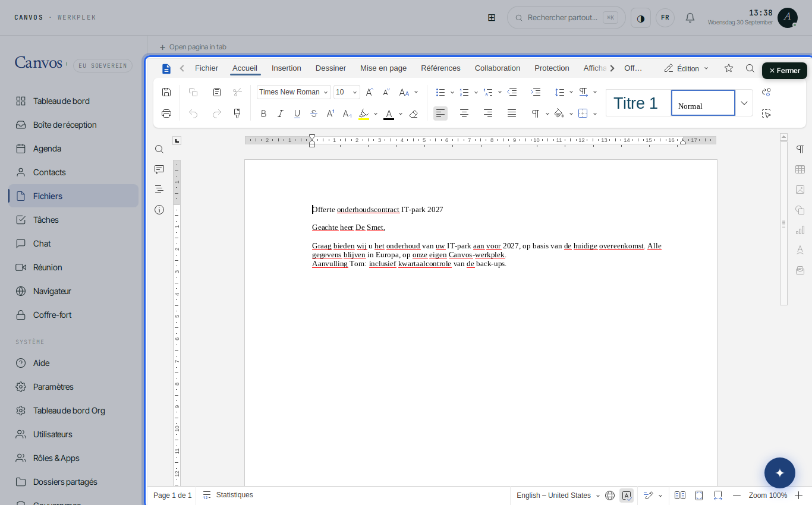
Task: Expand the paragraph styles gallery
Action: tap(744, 103)
